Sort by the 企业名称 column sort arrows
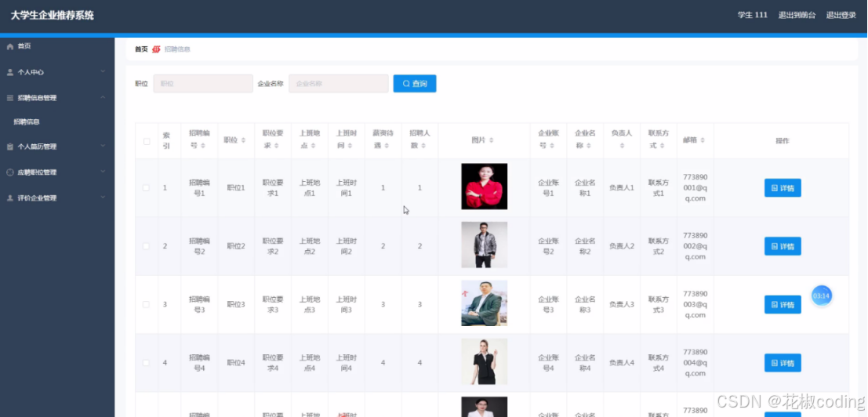The image size is (868, 417). [x=589, y=146]
